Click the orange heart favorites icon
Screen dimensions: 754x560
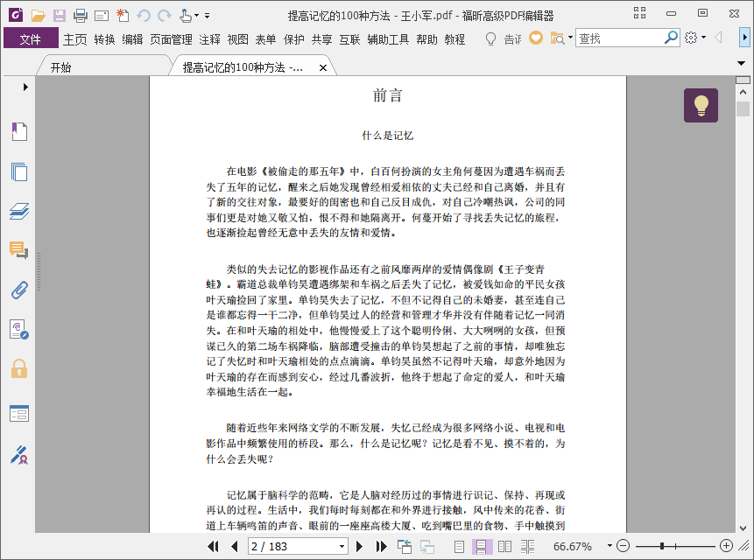point(536,38)
